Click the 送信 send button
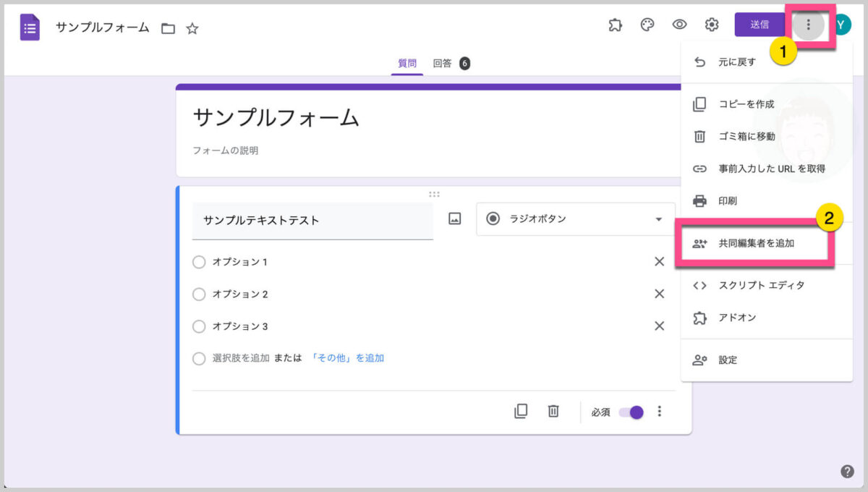 pos(759,25)
